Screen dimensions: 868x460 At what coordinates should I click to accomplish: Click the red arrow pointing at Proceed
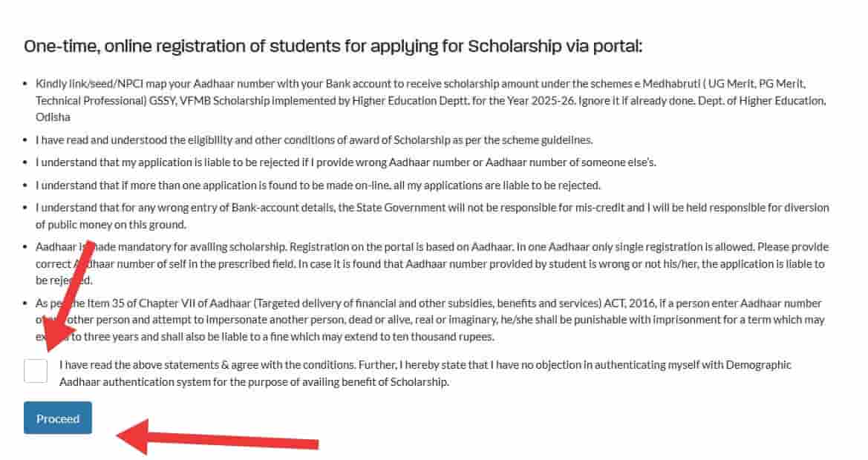(217, 438)
